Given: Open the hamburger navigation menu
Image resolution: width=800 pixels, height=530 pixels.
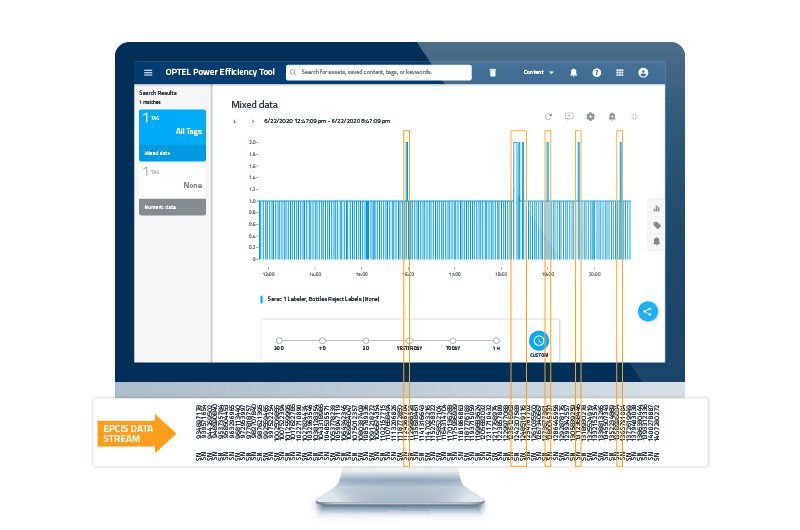Looking at the screenshot, I should (148, 72).
